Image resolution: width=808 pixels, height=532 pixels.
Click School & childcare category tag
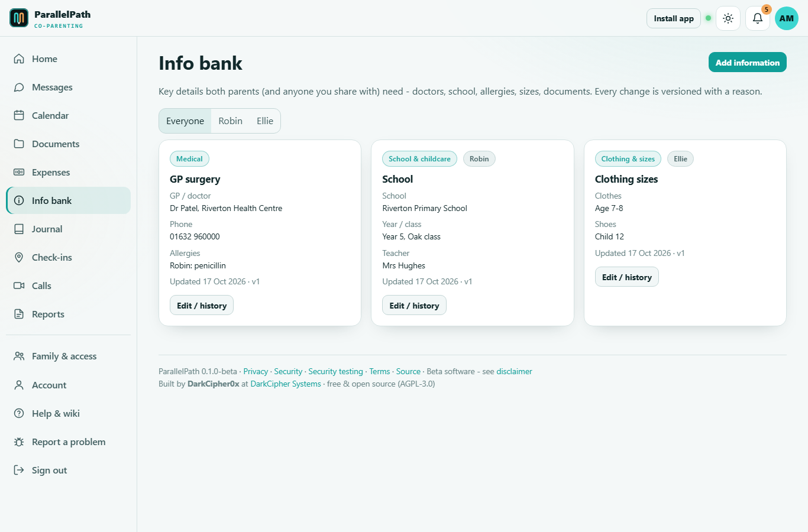click(x=419, y=158)
